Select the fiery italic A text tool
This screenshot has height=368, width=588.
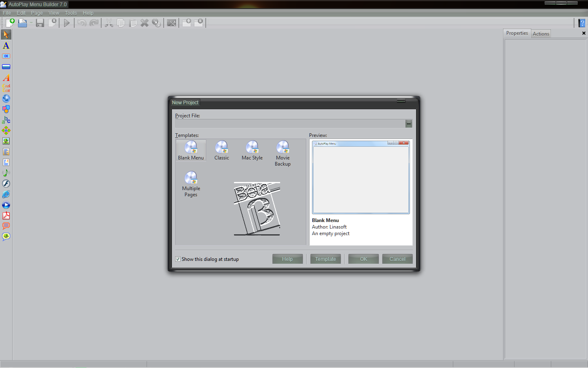6,77
